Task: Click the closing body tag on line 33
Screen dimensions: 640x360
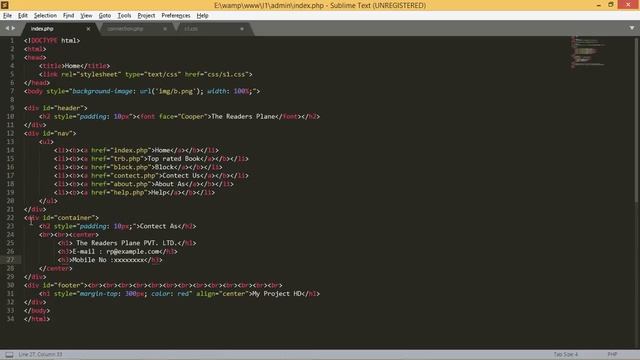Action: pos(37,310)
